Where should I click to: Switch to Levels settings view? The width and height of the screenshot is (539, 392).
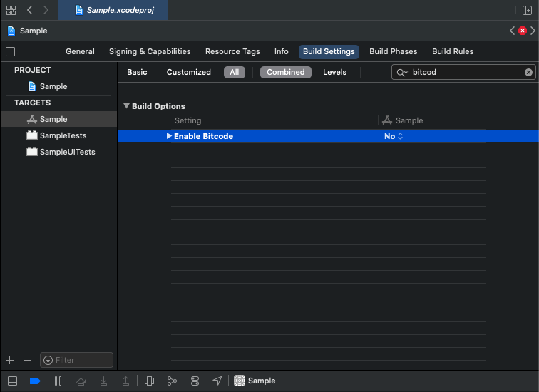pos(335,72)
